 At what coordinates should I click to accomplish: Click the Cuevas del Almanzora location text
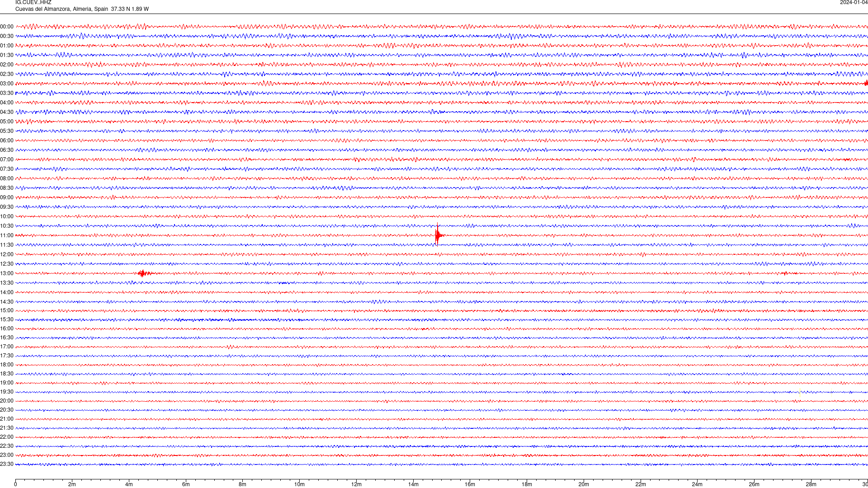pos(82,9)
